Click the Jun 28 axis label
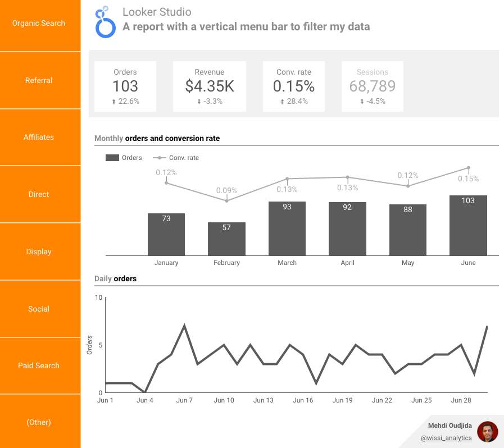Image resolution: width=504 pixels, height=448 pixels. pos(461,400)
